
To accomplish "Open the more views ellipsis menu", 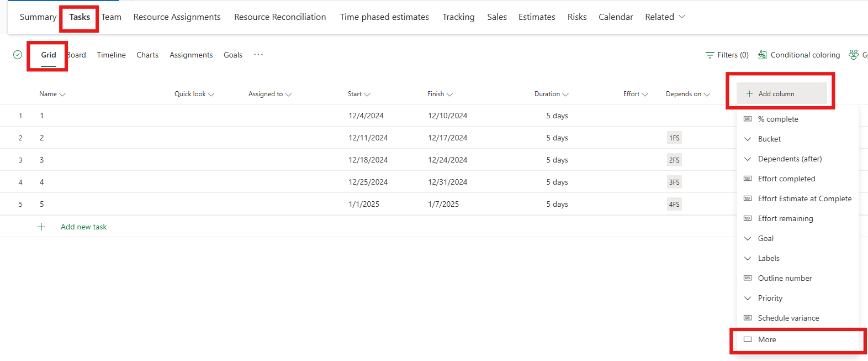I will pos(258,55).
